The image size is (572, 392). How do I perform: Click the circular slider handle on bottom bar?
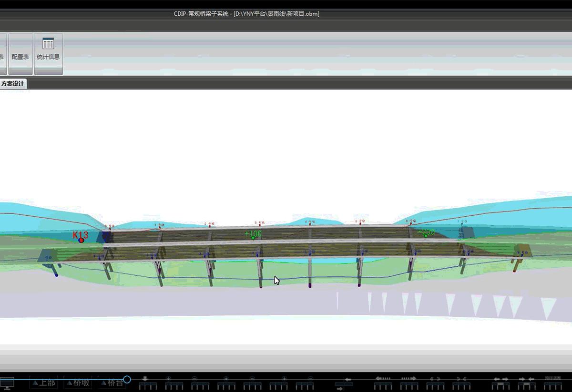pos(127,380)
